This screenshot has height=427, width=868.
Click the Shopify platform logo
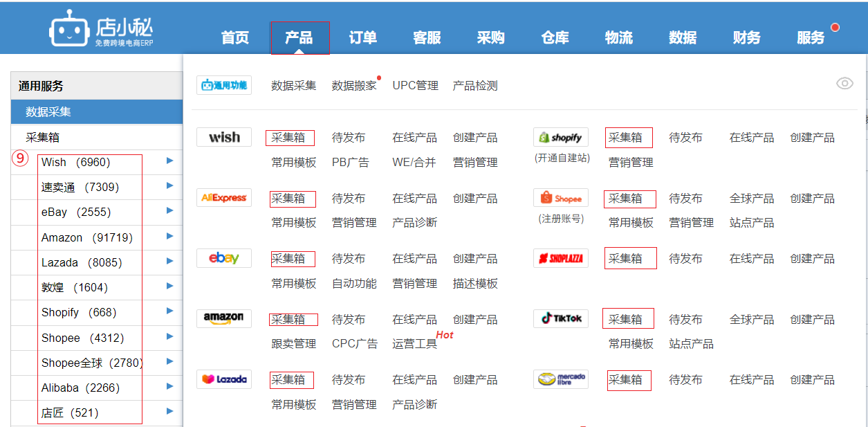[x=561, y=137]
